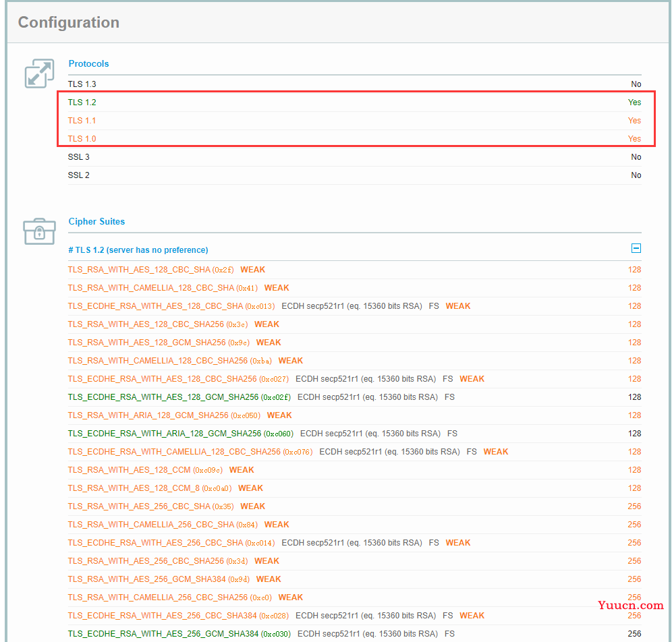Viewport: 672px width, 642px height.
Task: Click the 'Yes' value for TLS 1.2
Action: [635, 103]
